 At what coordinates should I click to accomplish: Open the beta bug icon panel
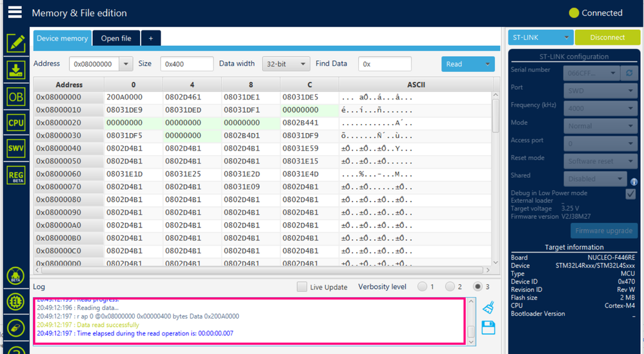(15, 276)
